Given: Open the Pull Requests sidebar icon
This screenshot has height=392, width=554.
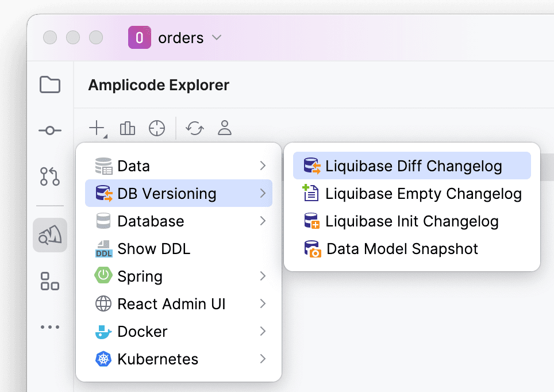Looking at the screenshot, I should [x=50, y=176].
